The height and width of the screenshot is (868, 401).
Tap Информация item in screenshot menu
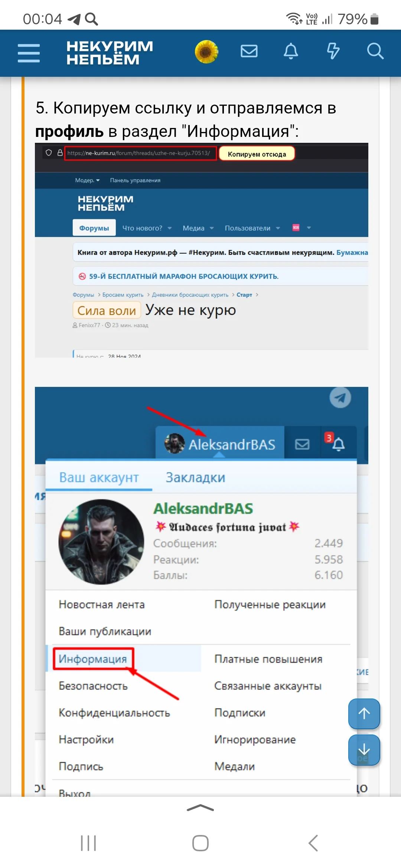pos(93,659)
